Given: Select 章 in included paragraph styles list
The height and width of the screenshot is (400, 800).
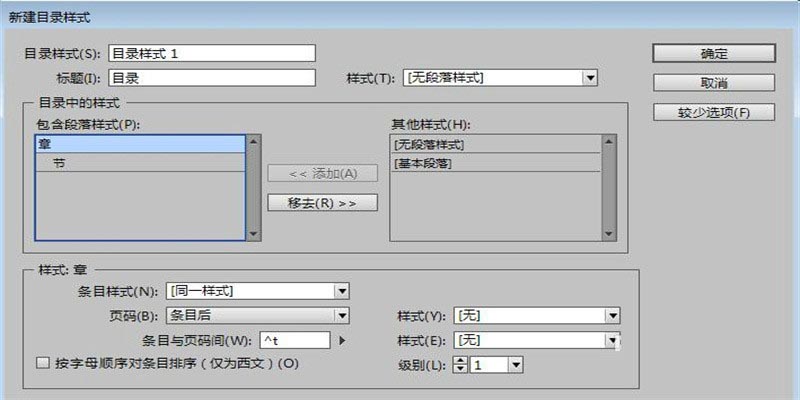Looking at the screenshot, I should pyautogui.click(x=140, y=144).
